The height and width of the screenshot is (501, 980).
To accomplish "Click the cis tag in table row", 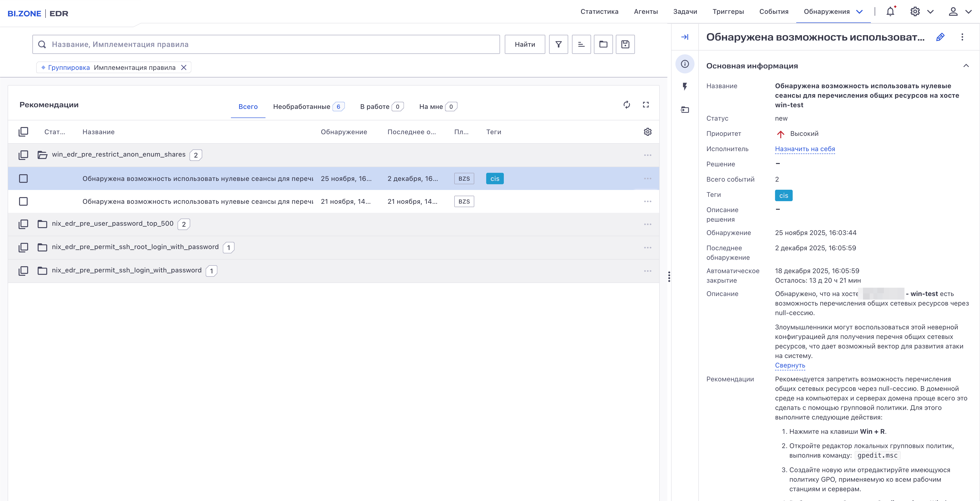I will click(x=495, y=179).
